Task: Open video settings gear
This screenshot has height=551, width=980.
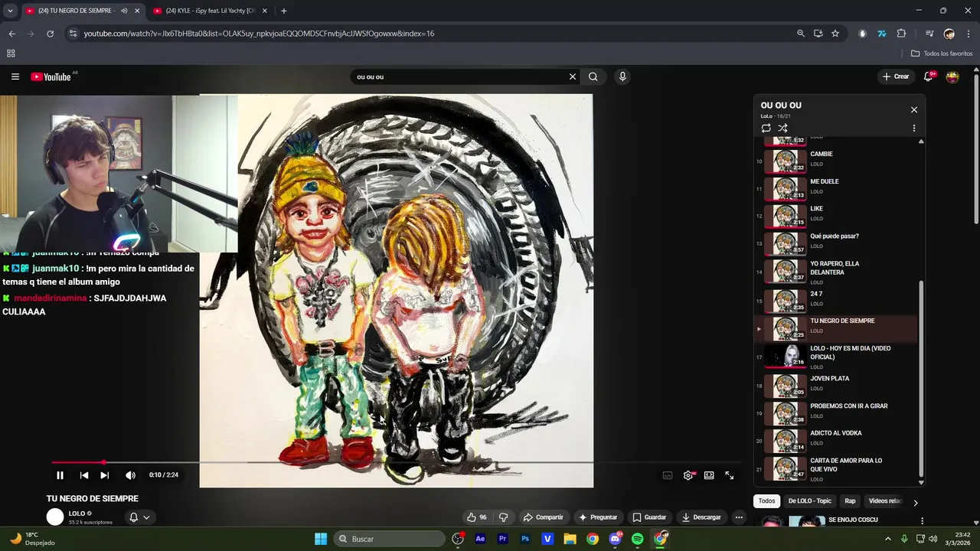Action: tap(688, 475)
